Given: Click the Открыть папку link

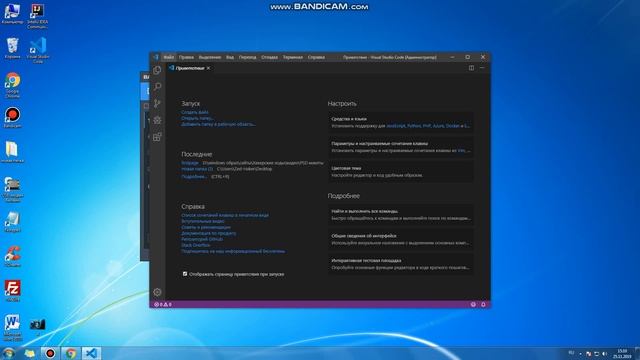Looking at the screenshot, I should tap(198, 118).
